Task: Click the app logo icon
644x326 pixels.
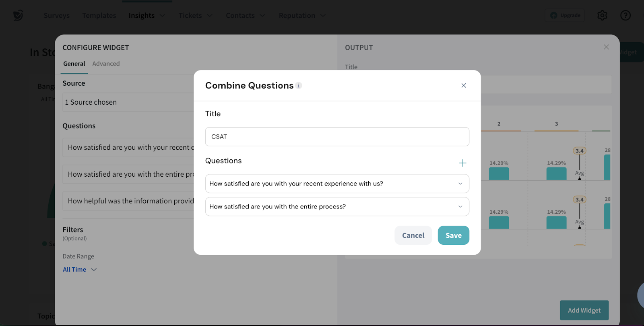Action: click(18, 15)
